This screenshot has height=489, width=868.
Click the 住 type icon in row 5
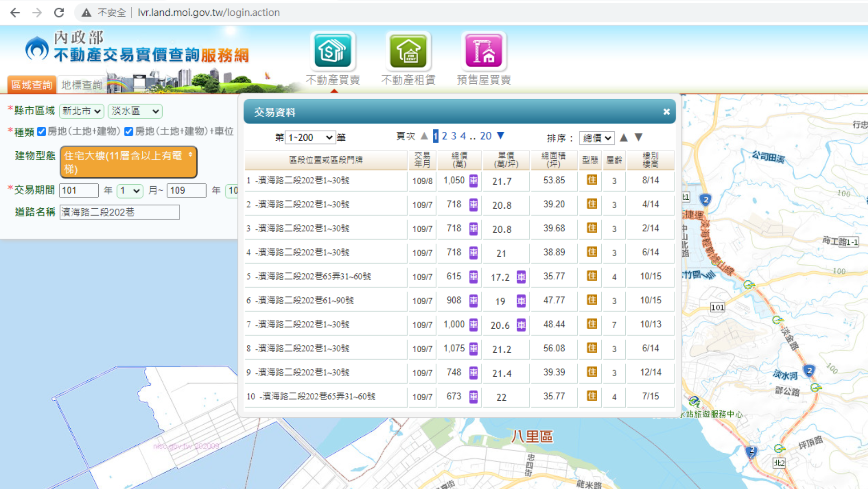[x=592, y=276]
